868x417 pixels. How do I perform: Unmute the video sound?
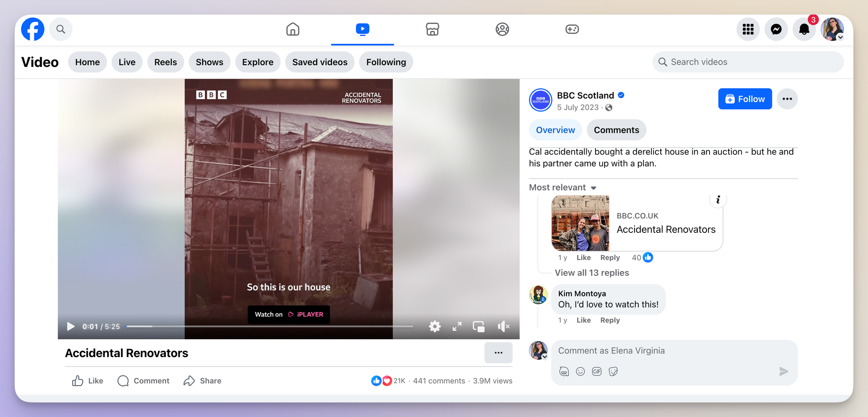click(x=503, y=326)
